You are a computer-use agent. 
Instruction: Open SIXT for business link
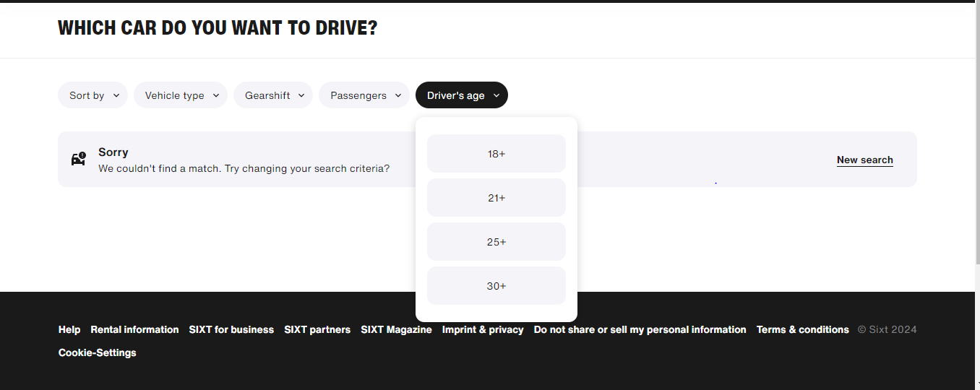tap(231, 329)
